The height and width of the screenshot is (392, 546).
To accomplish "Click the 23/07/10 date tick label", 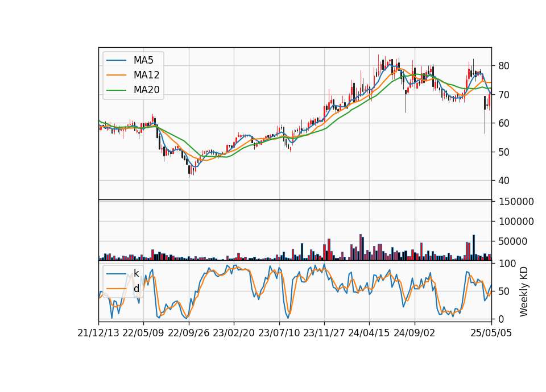I will pyautogui.click(x=279, y=333).
